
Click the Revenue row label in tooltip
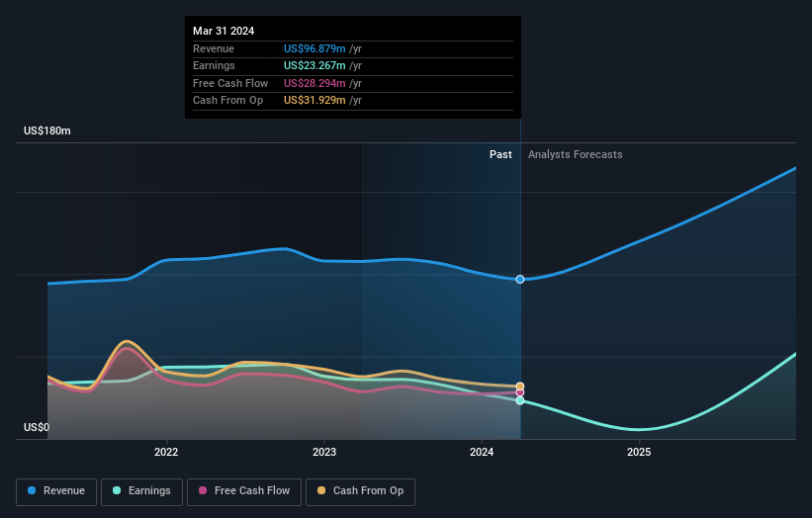214,48
